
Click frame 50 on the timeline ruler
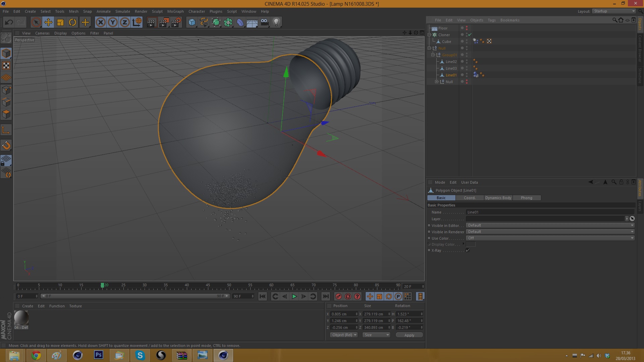229,287
